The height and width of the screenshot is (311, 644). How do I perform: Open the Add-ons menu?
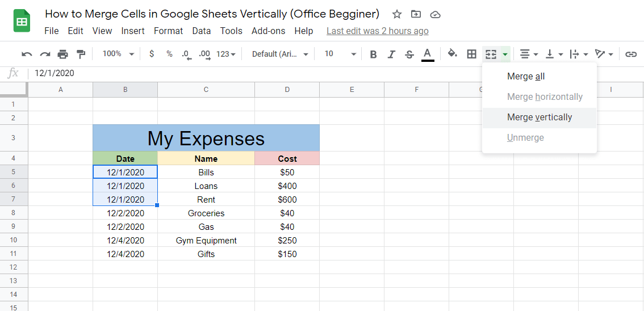point(269,31)
